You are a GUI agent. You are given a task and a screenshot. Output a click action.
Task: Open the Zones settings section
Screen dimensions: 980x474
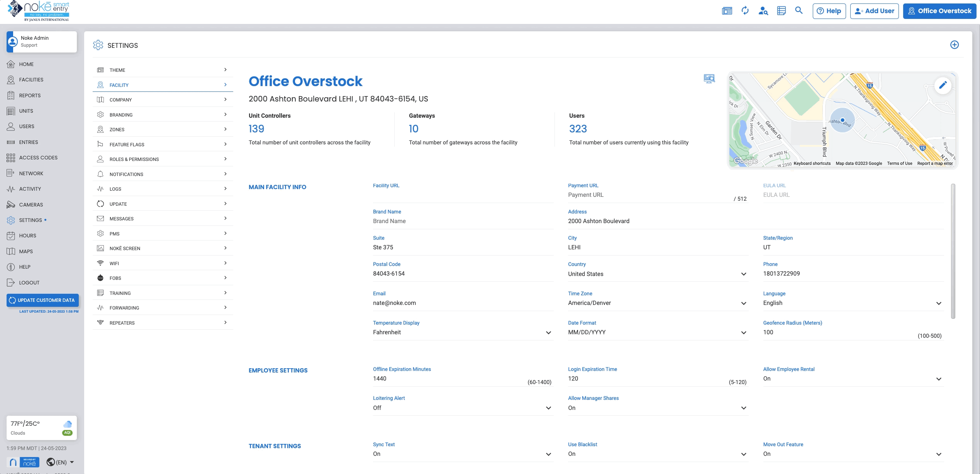pyautogui.click(x=163, y=129)
